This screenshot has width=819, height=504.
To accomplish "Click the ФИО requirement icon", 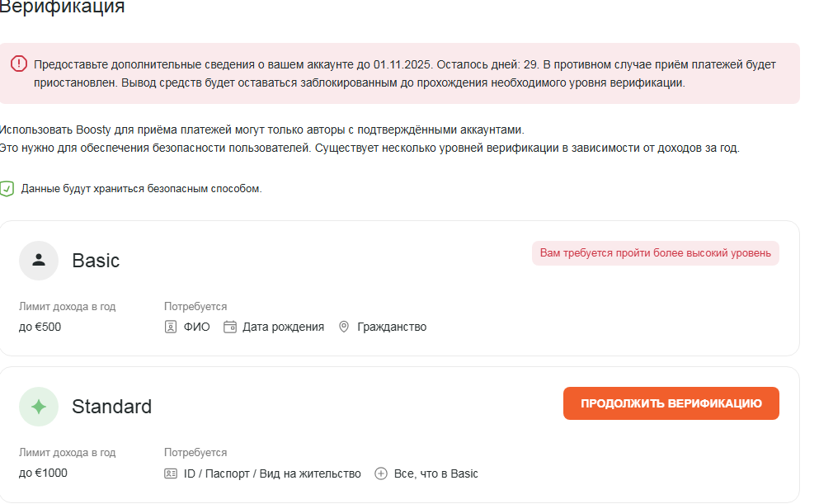I will point(171,327).
